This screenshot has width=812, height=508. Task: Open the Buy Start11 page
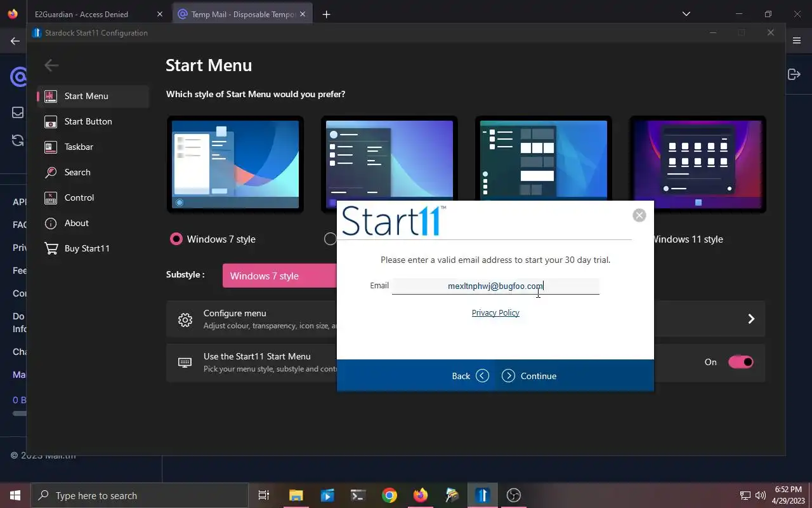point(93,248)
